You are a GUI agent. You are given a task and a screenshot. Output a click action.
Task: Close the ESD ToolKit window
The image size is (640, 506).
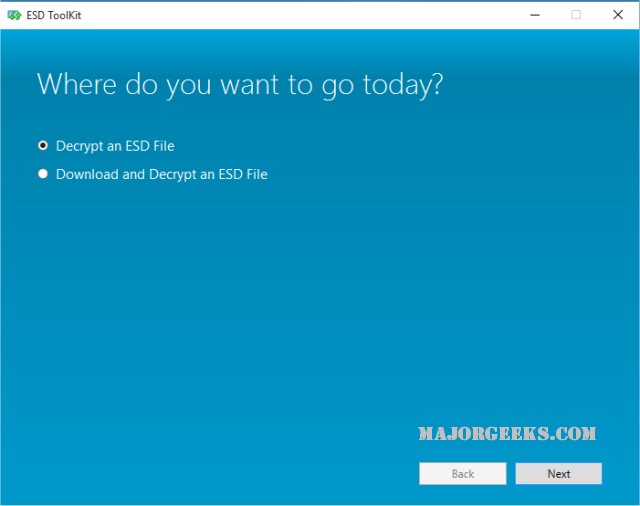coord(618,15)
